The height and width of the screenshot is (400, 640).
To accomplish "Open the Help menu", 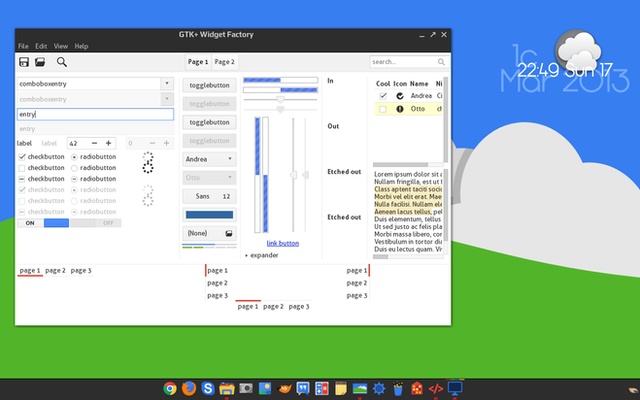I will pyautogui.click(x=81, y=46).
